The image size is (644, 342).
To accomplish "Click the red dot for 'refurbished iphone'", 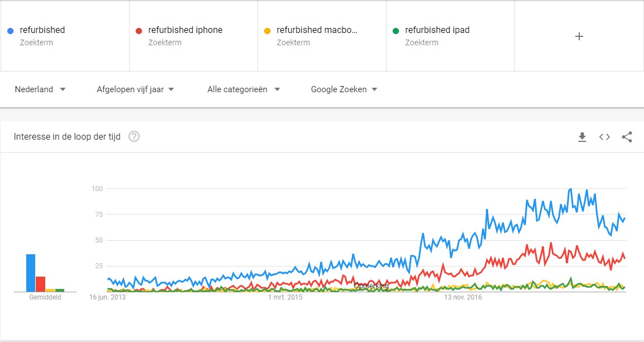I will coord(140,30).
